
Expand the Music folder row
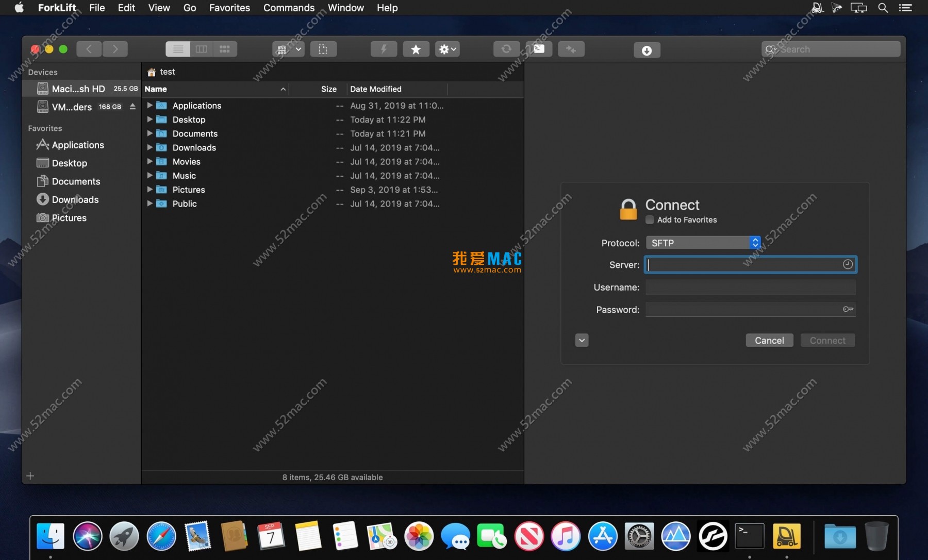[150, 175]
